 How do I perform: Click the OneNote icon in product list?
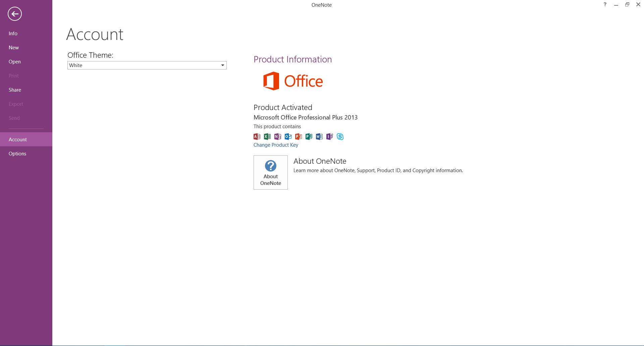coord(278,137)
